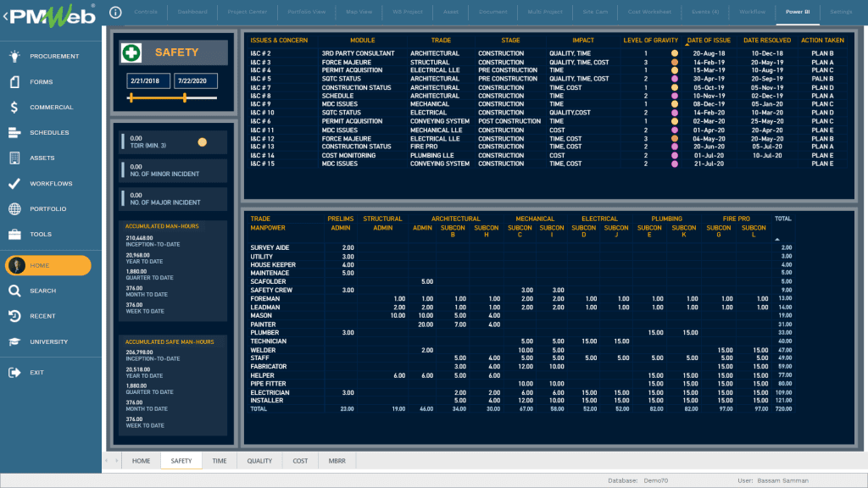Click the No. of Minor Incident card
The width and height of the screenshot is (868, 488).
coord(173,170)
